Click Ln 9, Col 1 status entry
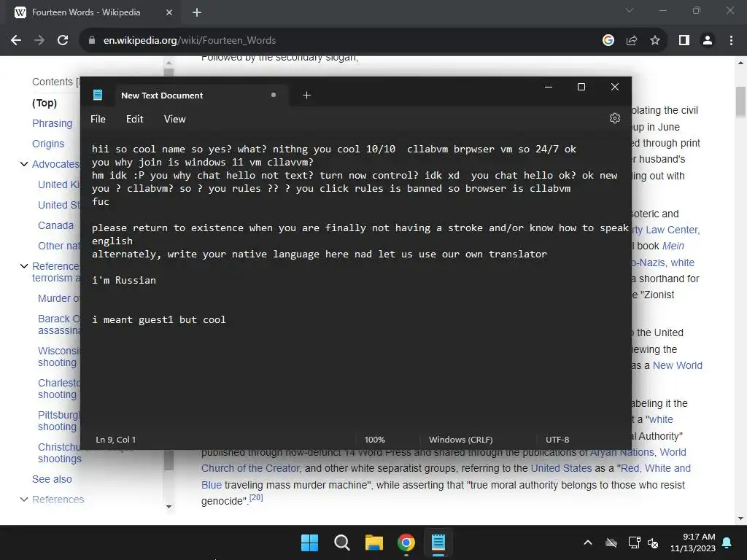Screen dimensions: 747x560 click(116, 440)
